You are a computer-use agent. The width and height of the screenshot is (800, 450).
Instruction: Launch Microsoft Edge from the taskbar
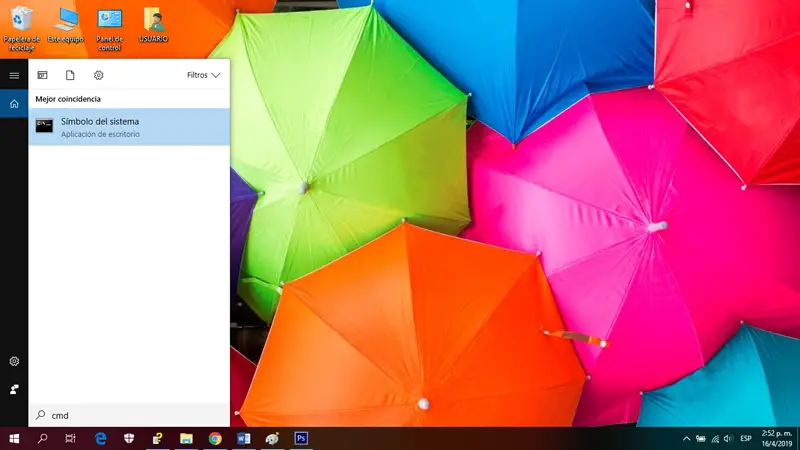pyautogui.click(x=101, y=438)
